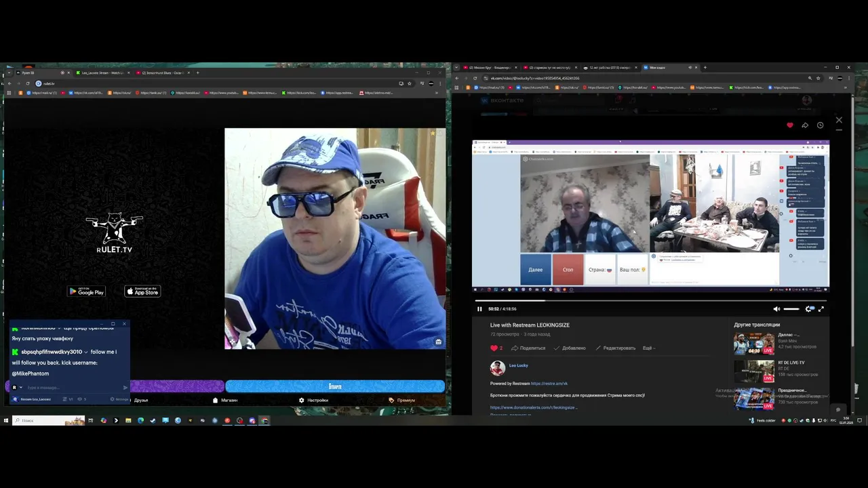Open Leo Lucky channel link
The height and width of the screenshot is (488, 868).
point(518,365)
